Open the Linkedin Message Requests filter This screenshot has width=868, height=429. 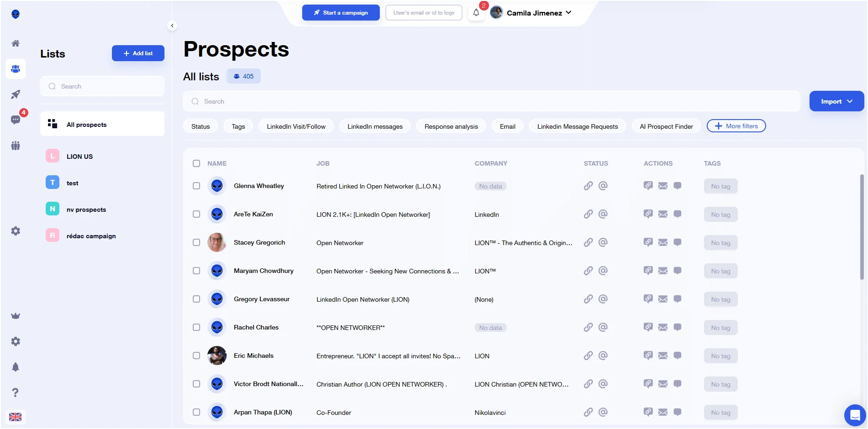point(577,126)
